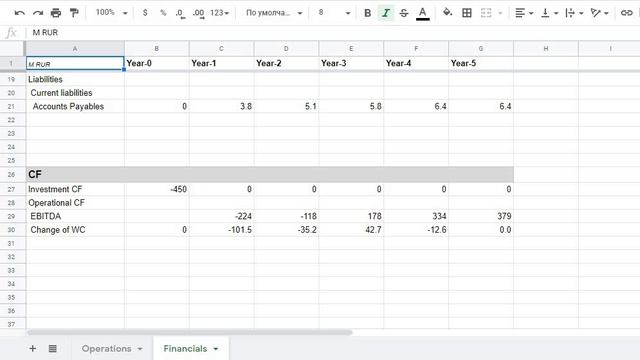The image size is (640, 360).
Task: Select the Investment CF value -450
Action: click(157, 189)
